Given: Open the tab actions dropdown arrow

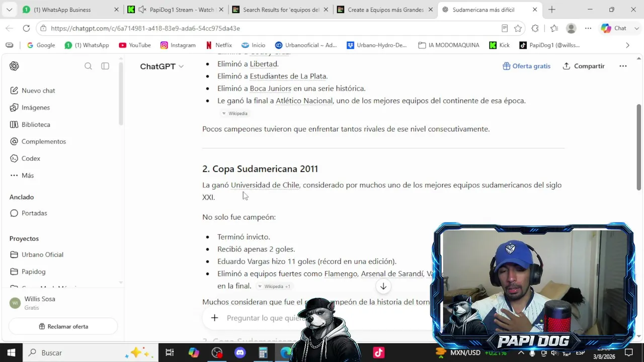Looking at the screenshot, I should pyautogui.click(x=9, y=10).
